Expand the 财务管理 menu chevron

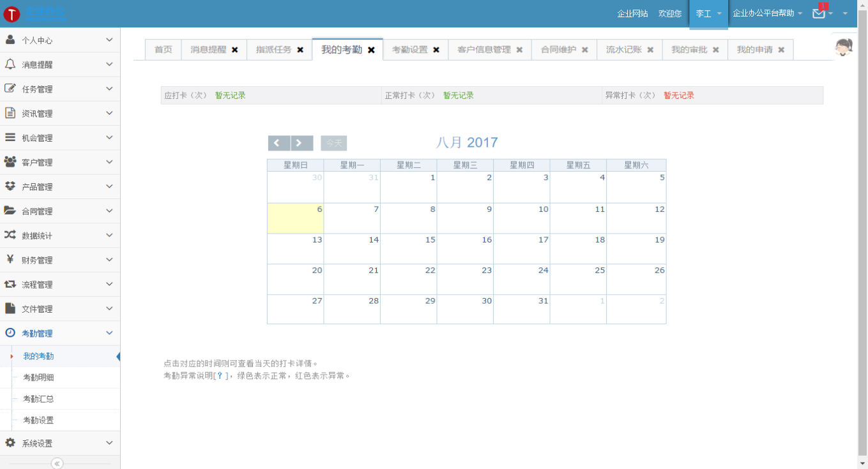pyautogui.click(x=109, y=260)
